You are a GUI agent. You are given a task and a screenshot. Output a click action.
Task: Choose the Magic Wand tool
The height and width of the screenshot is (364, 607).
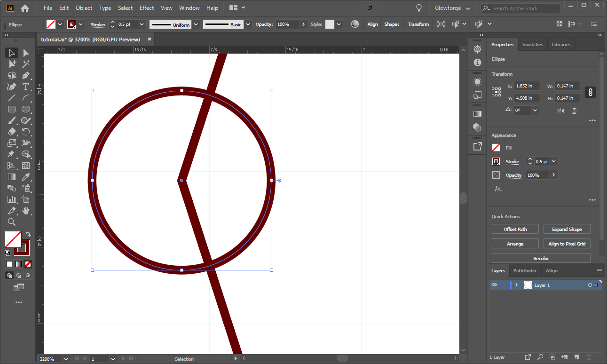click(26, 64)
